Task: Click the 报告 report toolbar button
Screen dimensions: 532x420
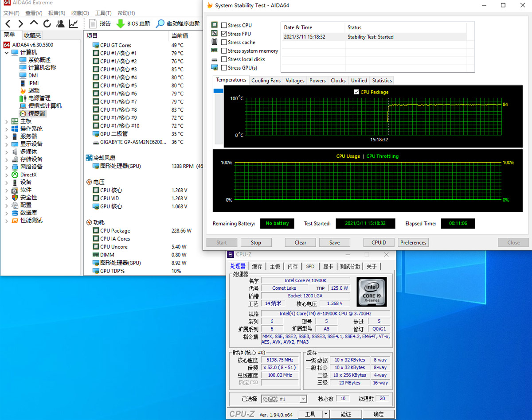Action: (x=100, y=23)
